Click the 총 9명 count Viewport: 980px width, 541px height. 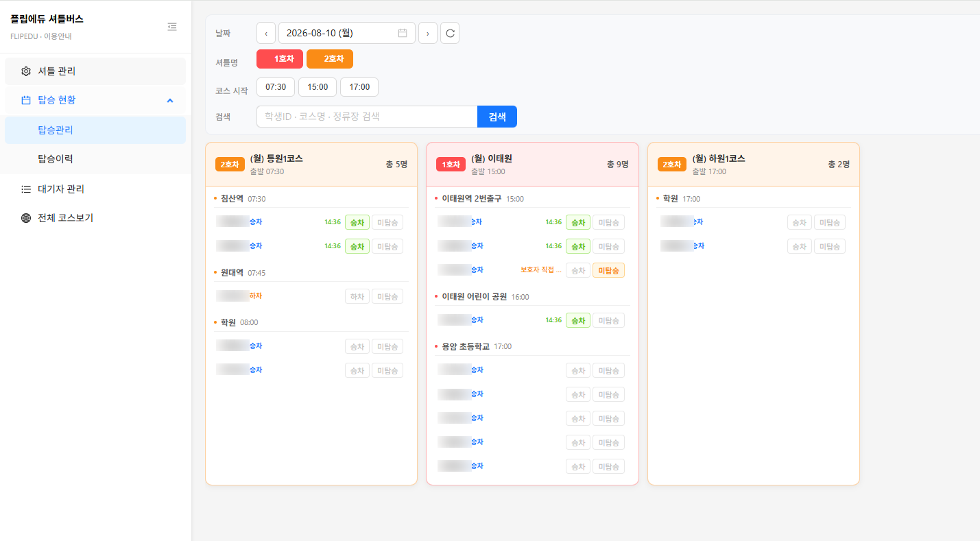(x=618, y=165)
